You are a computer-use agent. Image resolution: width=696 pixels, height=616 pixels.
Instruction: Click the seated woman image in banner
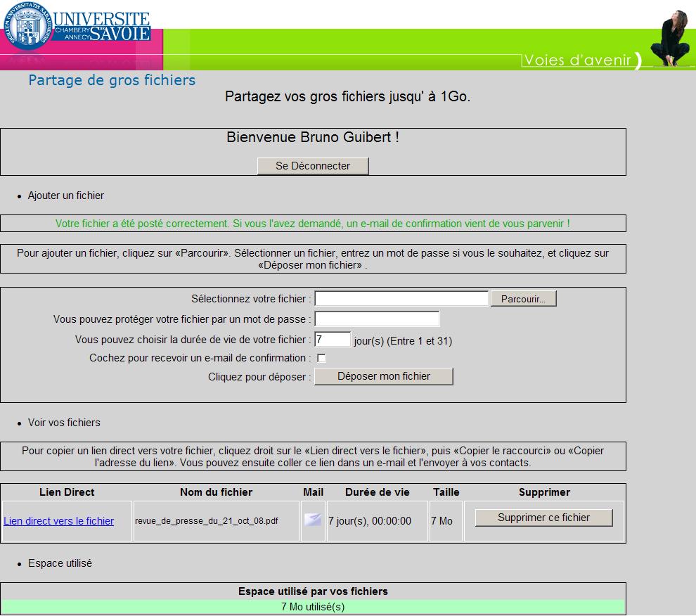[x=671, y=39]
